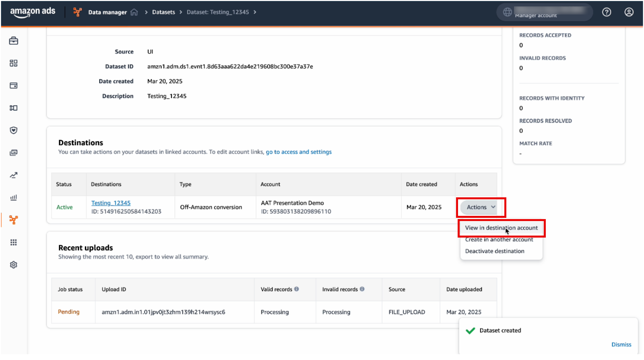Choose Deactivate destination menu option

tap(495, 251)
